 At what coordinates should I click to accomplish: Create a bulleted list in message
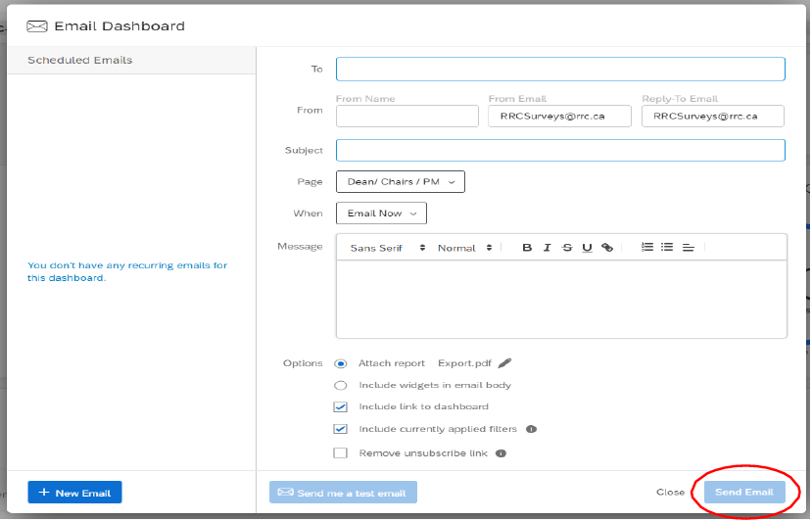point(667,248)
